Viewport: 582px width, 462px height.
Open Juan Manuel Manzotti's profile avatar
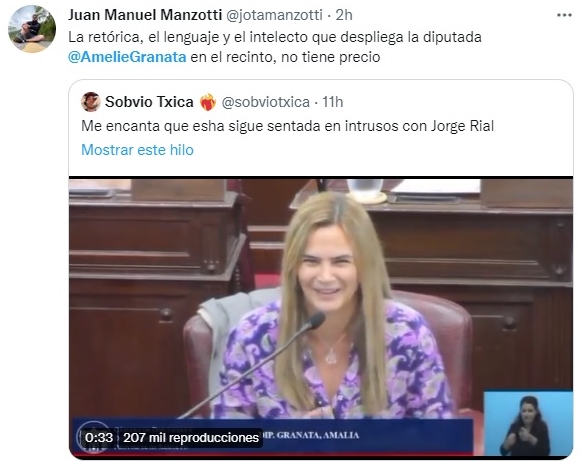coord(32,29)
